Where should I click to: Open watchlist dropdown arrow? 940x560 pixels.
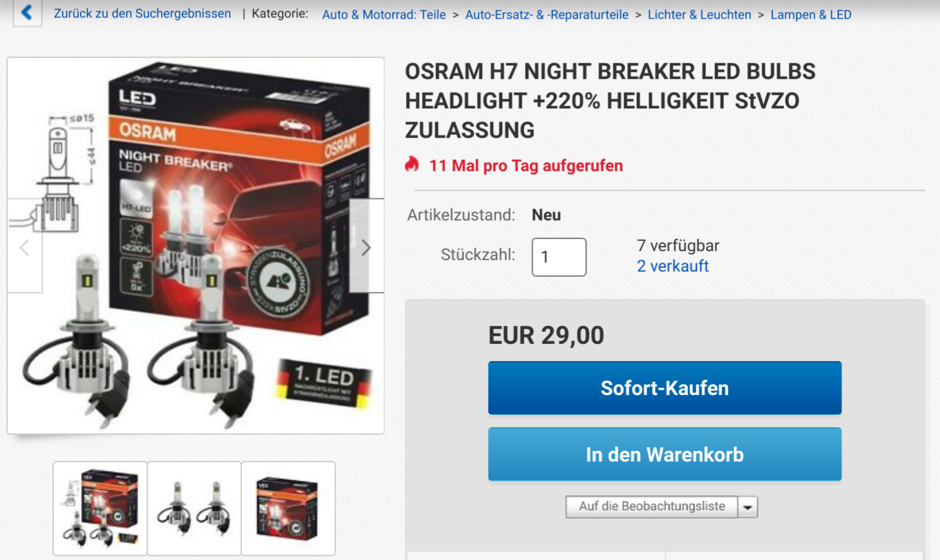coord(748,507)
